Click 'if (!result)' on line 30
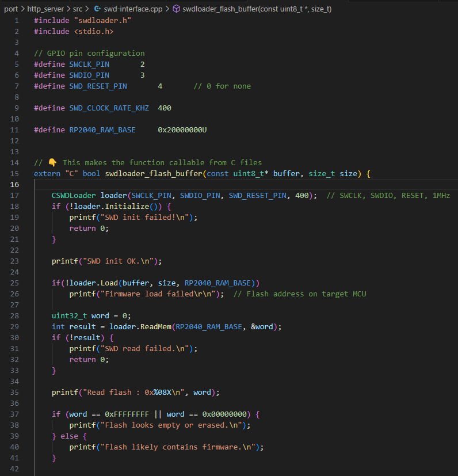The height and width of the screenshot is (476, 458). point(78,337)
